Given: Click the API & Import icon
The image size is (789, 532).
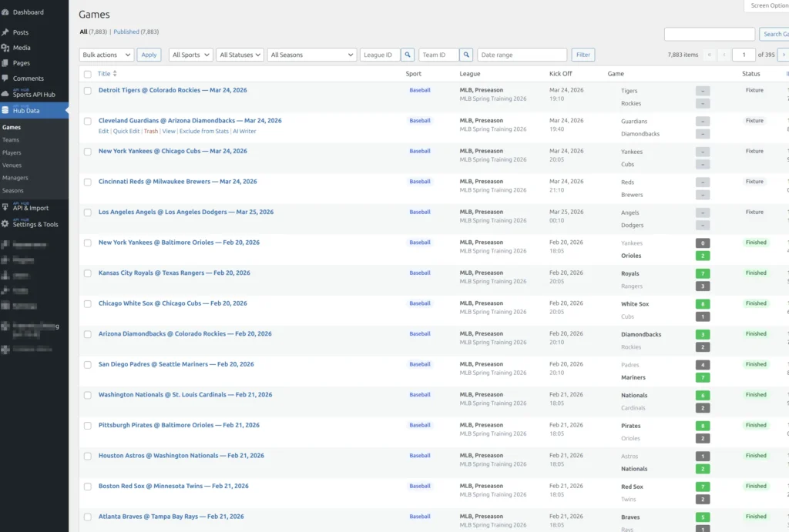Looking at the screenshot, I should click(5, 207).
